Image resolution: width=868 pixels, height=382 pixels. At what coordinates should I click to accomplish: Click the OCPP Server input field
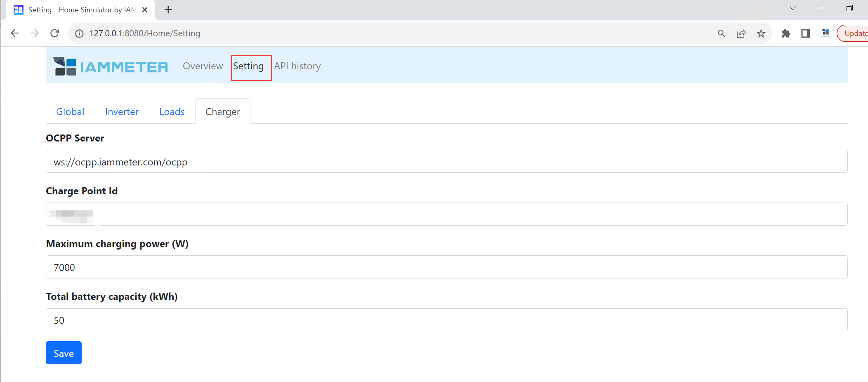coord(446,162)
